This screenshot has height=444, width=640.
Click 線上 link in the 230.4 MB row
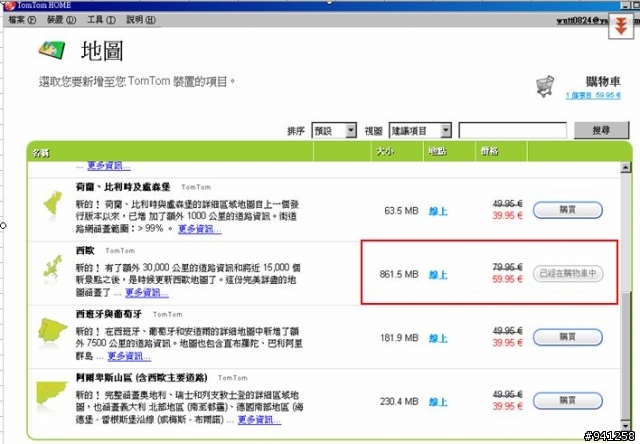438,402
